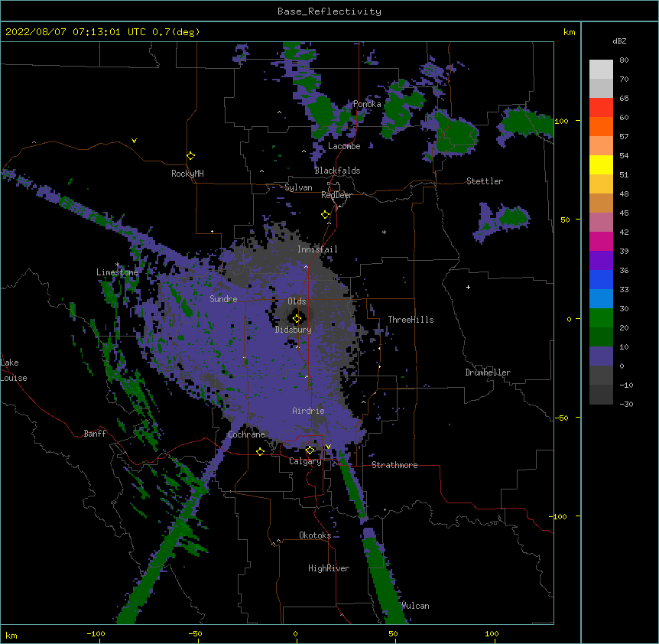This screenshot has height=644, width=659.
Task: Click the Sylvan label
Action: (x=298, y=187)
